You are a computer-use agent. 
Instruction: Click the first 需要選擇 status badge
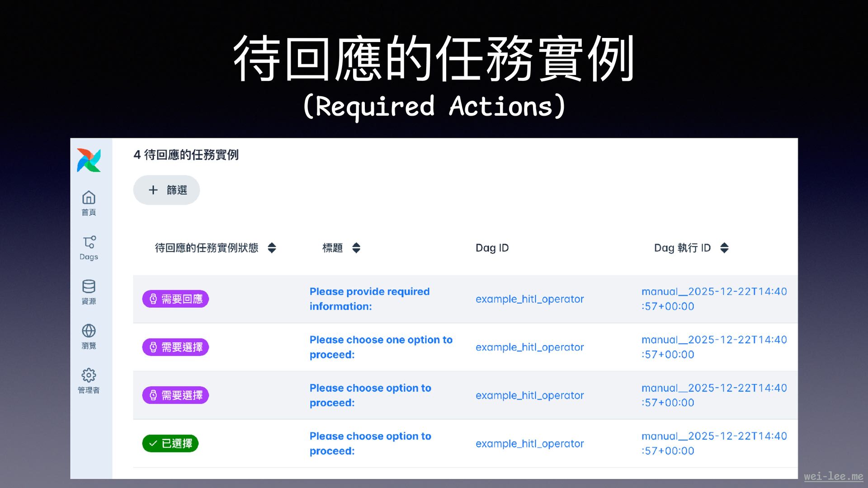pos(175,347)
